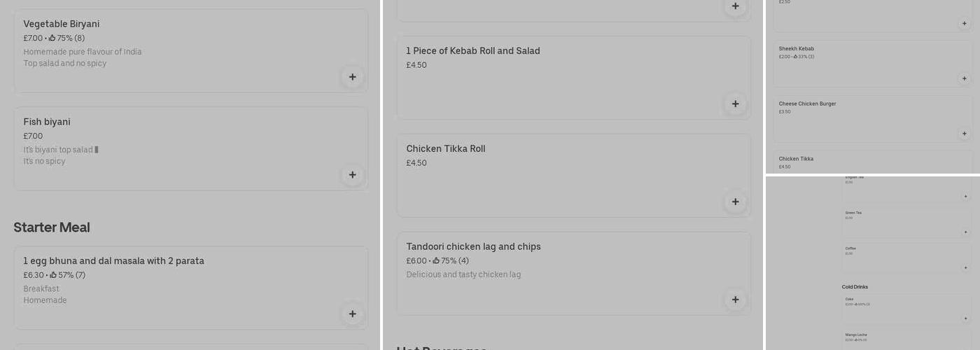Add Chicken Tikka Roll with plus icon

click(735, 202)
